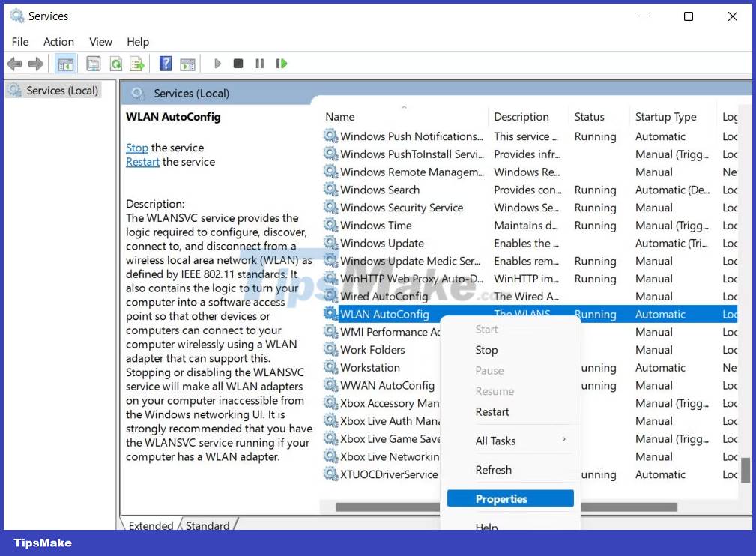Select the WinHTTP Web Proxy Auto-Discovery row

tap(529, 279)
